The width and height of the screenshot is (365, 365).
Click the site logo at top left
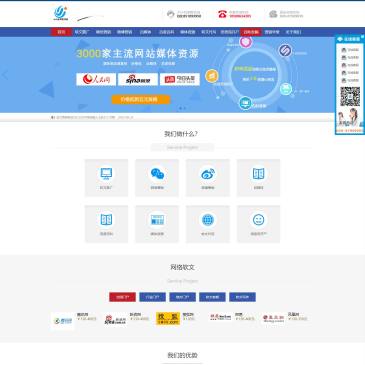(x=61, y=13)
